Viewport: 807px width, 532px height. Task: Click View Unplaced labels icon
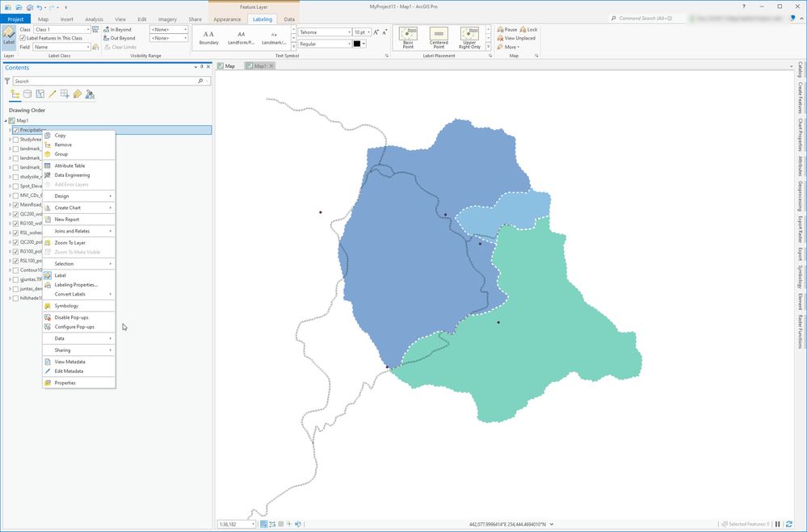pyautogui.click(x=500, y=38)
